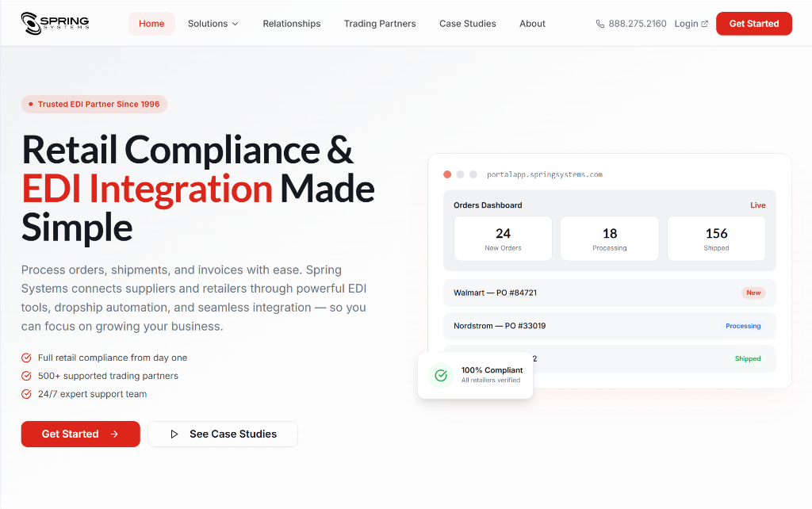Click the green checkmark icon on 100% Compliant card

click(x=441, y=375)
